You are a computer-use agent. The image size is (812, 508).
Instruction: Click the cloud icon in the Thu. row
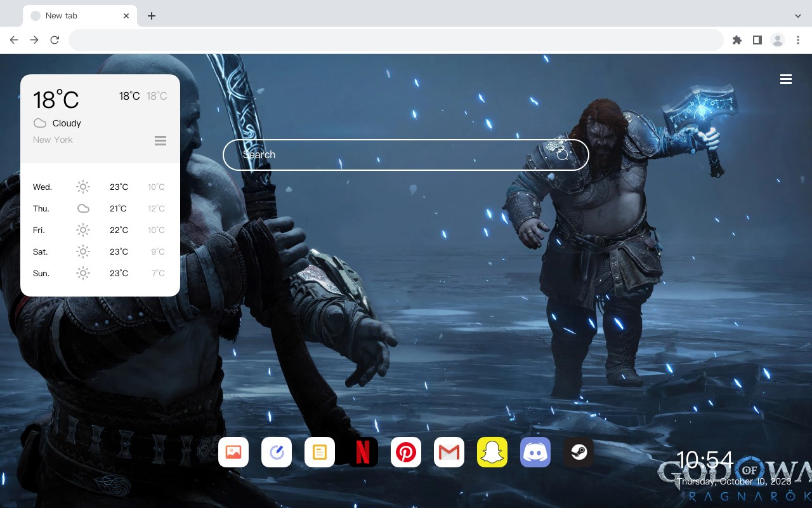pyautogui.click(x=83, y=208)
